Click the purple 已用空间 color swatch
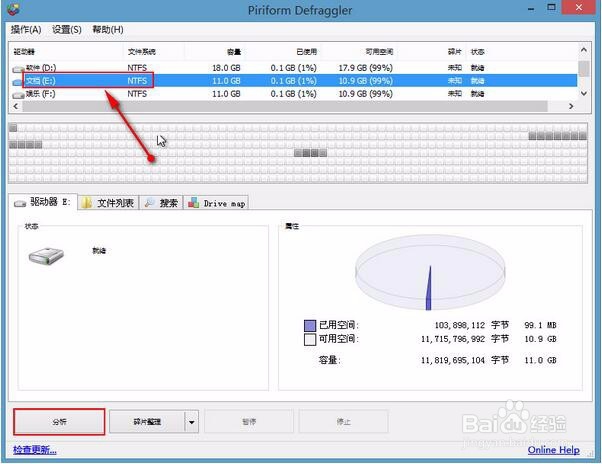Viewport: 602px width, 464px height. [310, 326]
